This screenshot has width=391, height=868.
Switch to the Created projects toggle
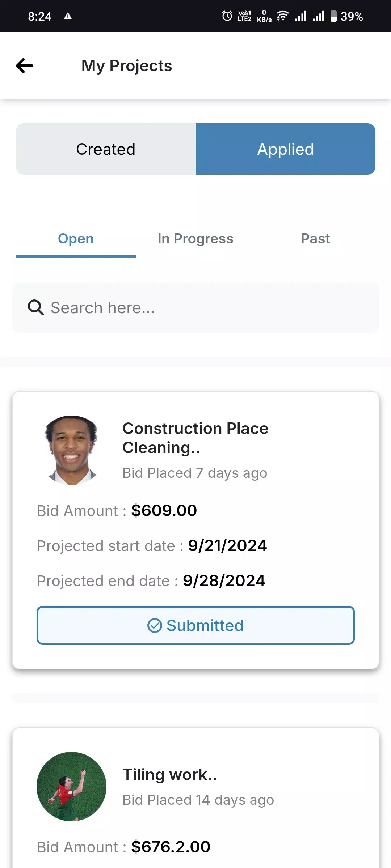click(106, 149)
